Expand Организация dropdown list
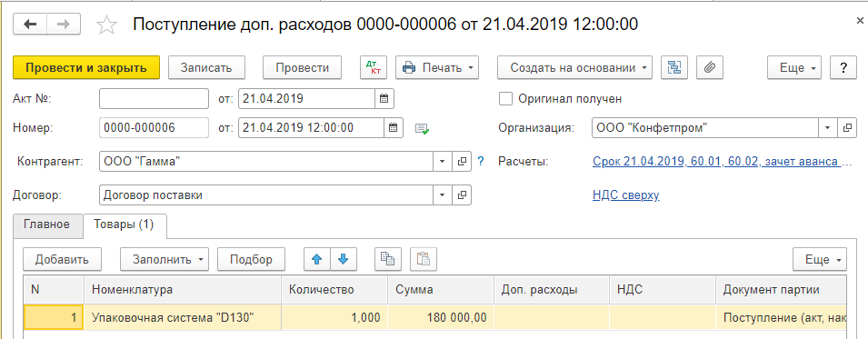 click(827, 128)
